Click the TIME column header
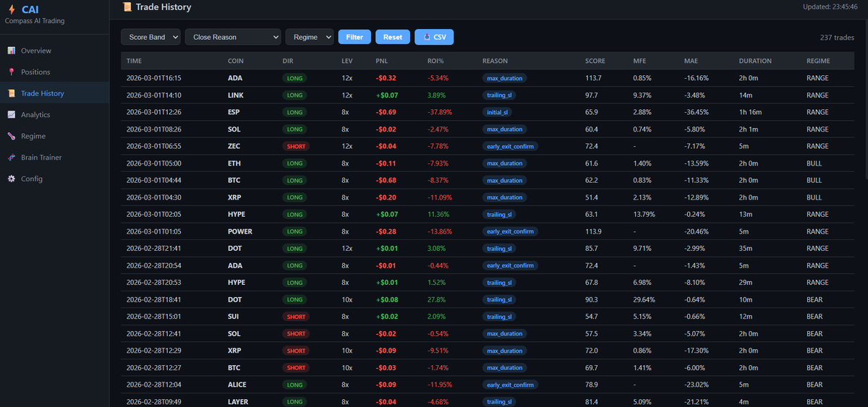This screenshot has width=868, height=407. [135, 61]
